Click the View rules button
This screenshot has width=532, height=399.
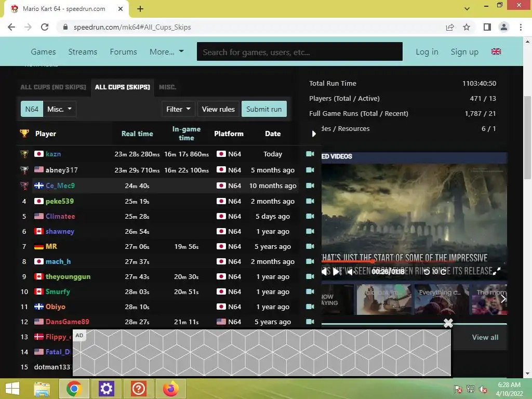[x=218, y=109]
